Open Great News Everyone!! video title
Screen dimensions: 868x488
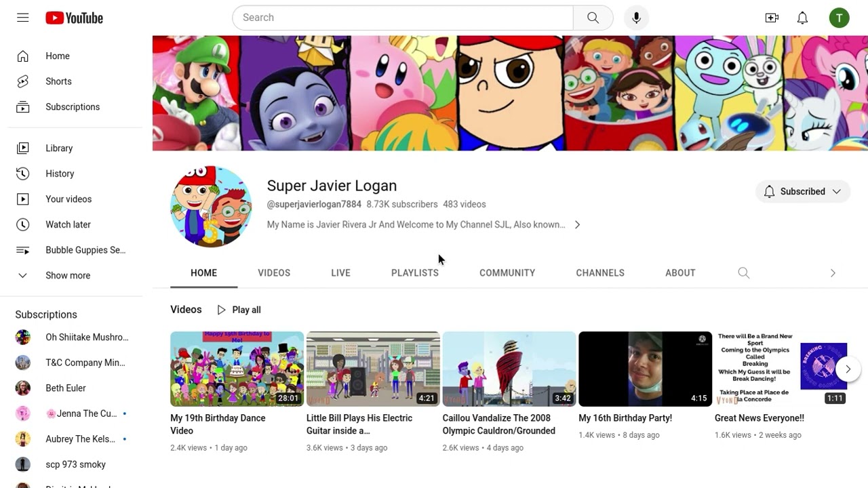[759, 418]
